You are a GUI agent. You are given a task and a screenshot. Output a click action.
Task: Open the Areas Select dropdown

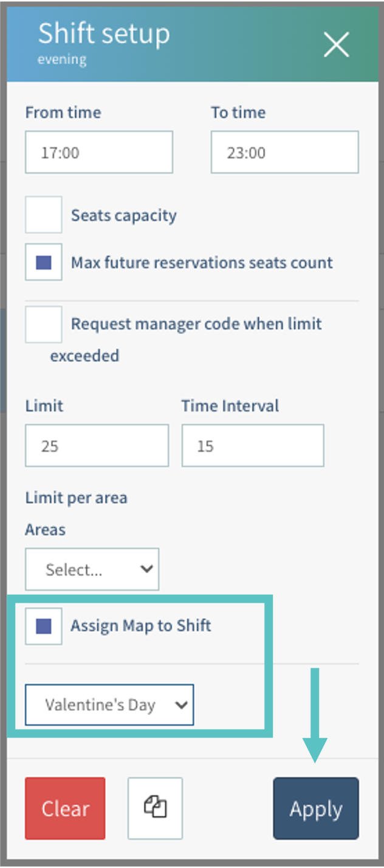pyautogui.click(x=92, y=569)
